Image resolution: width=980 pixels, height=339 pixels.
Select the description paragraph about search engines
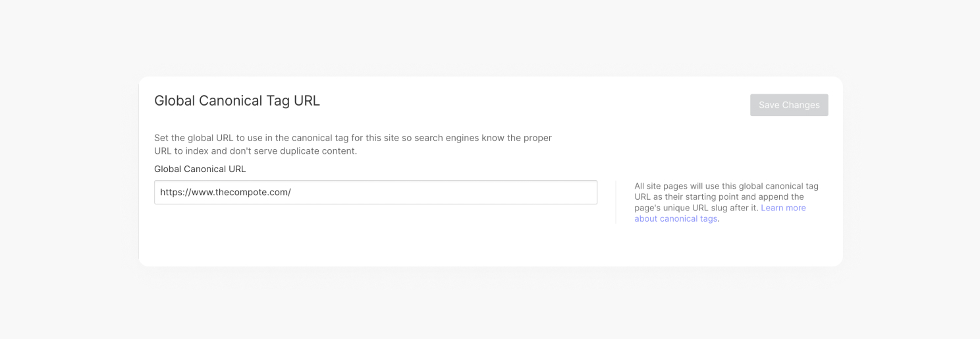click(353, 144)
